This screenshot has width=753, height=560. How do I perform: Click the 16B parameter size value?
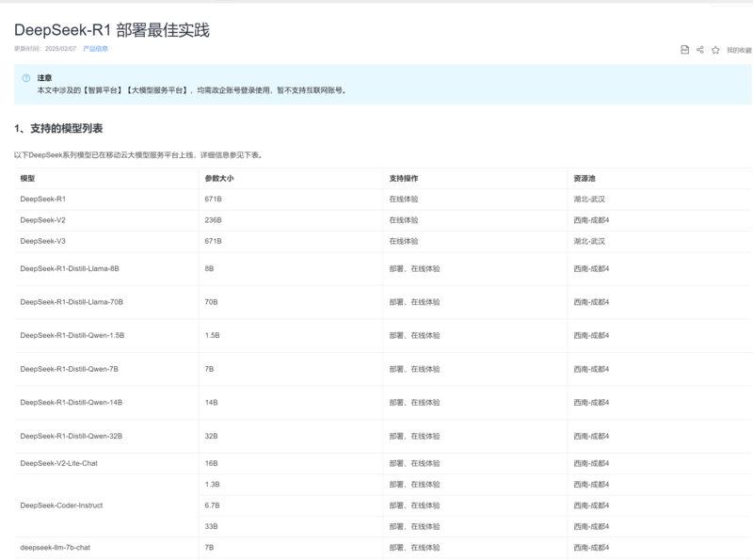click(x=211, y=463)
